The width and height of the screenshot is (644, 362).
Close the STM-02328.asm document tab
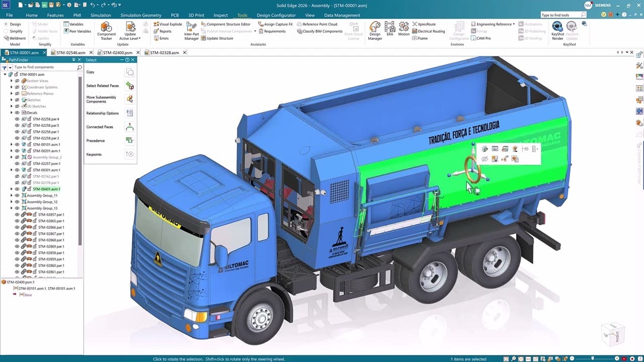point(185,52)
